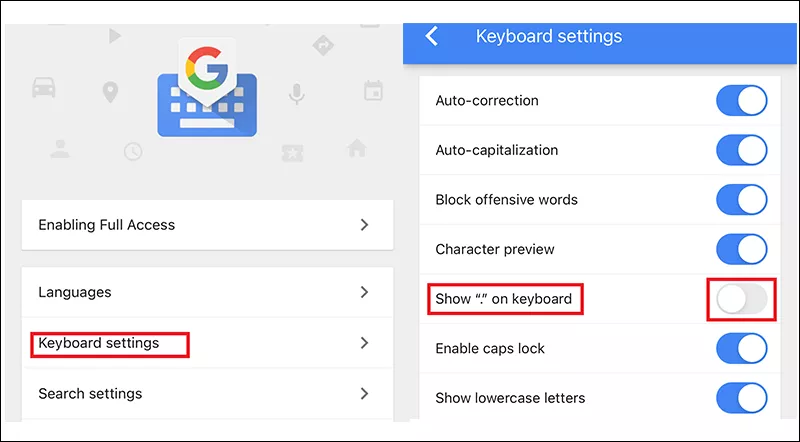This screenshot has height=442, width=800.
Task: Click the location pin icon
Action: point(110,93)
